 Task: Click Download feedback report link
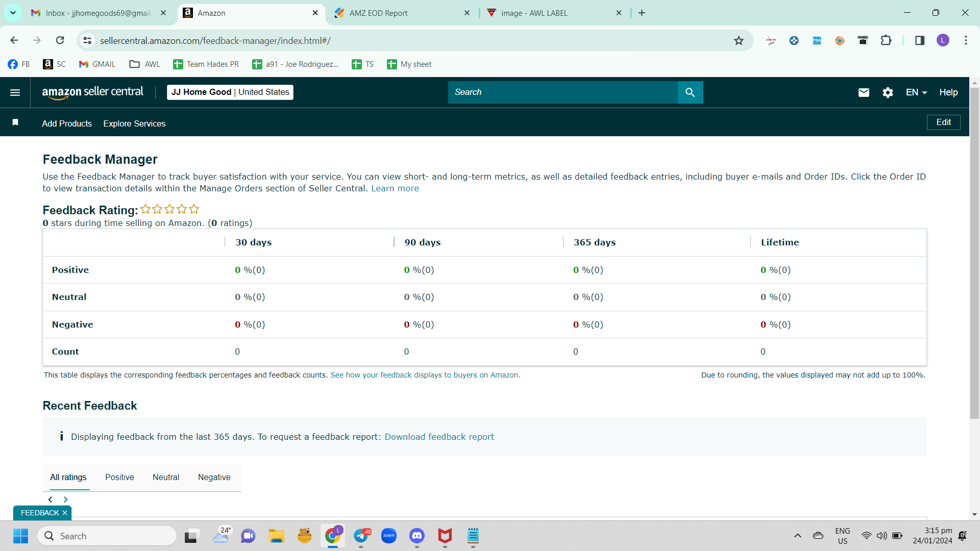(x=439, y=437)
